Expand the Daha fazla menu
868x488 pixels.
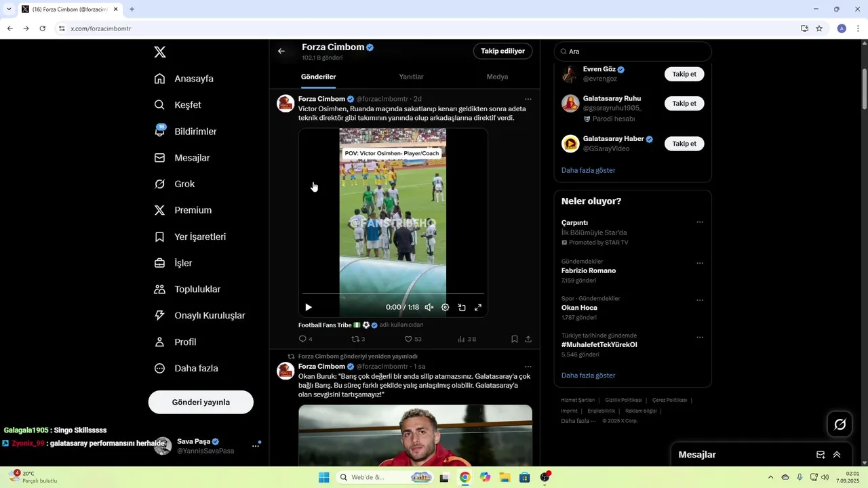pos(186,369)
